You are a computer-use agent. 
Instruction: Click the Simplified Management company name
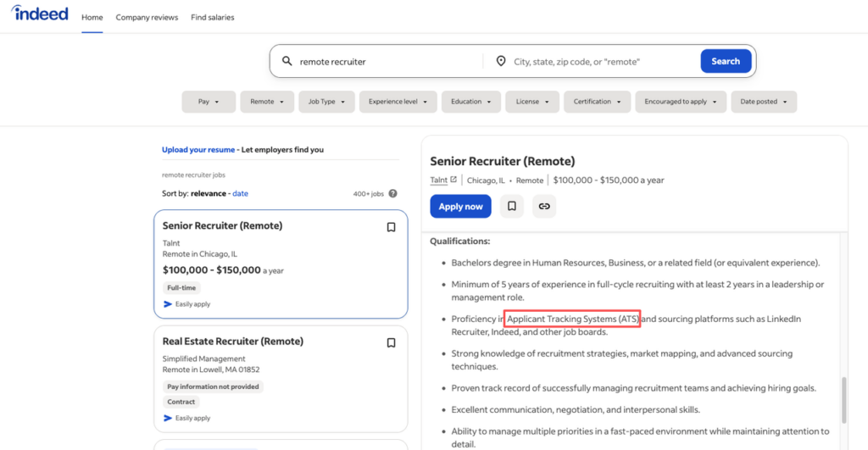[x=203, y=358]
